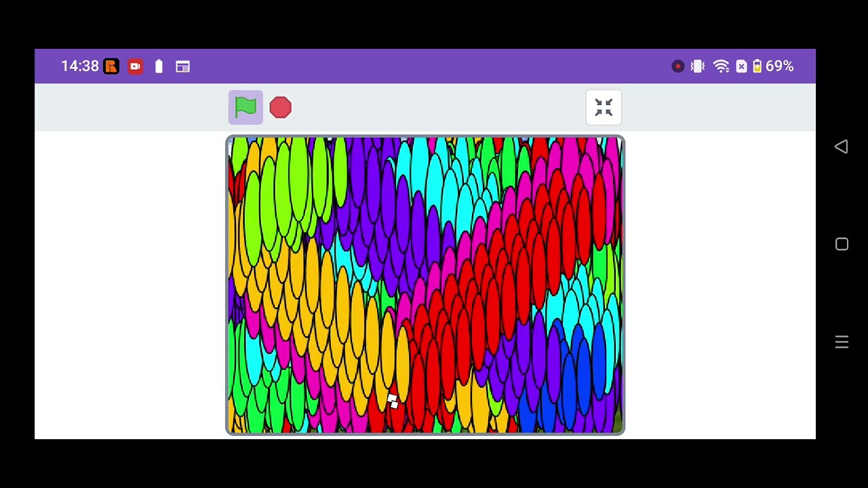Tap the vibrate mode icon in the status bar
This screenshot has height=488, width=868.
point(698,66)
